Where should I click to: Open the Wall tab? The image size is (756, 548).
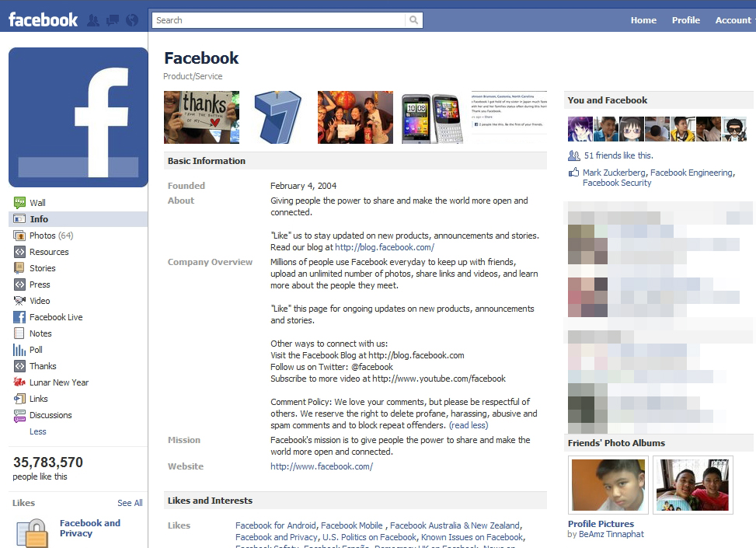pos(37,203)
